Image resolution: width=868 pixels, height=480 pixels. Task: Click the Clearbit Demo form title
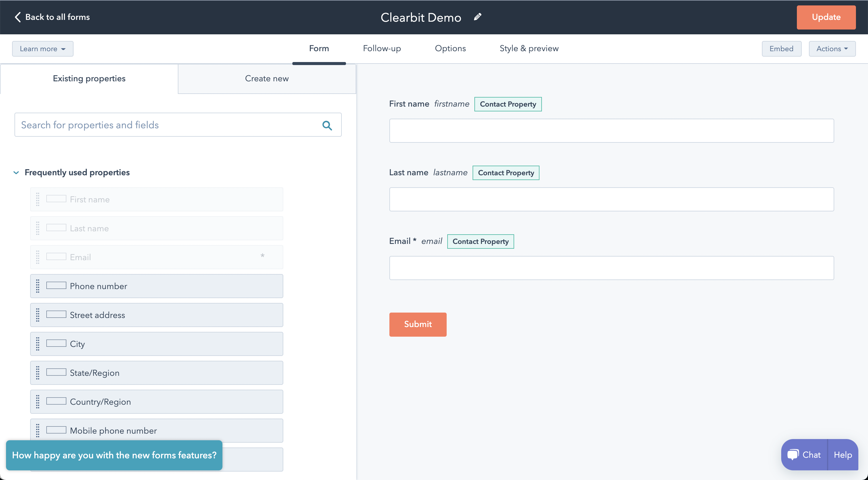(x=421, y=17)
